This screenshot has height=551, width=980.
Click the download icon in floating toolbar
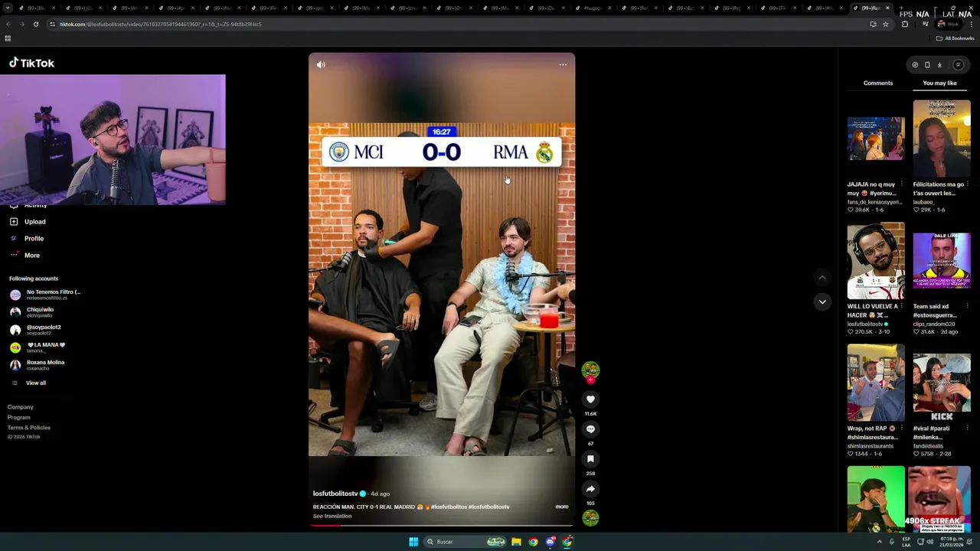click(x=939, y=65)
